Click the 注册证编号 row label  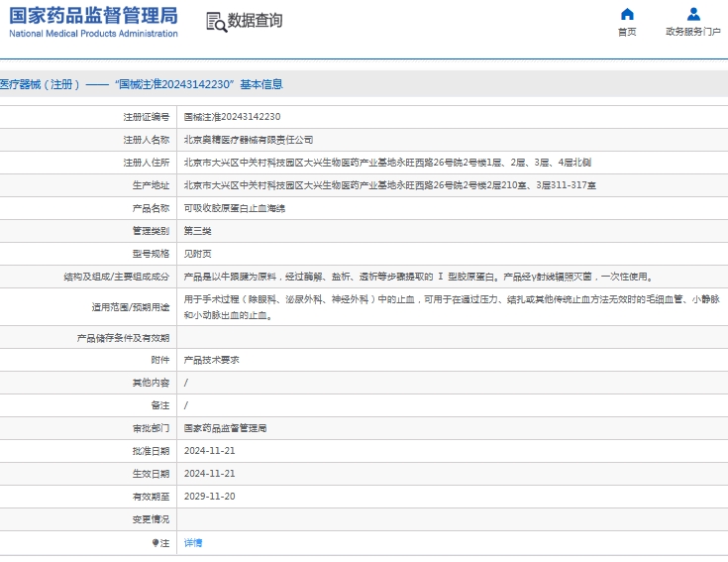[x=147, y=117]
